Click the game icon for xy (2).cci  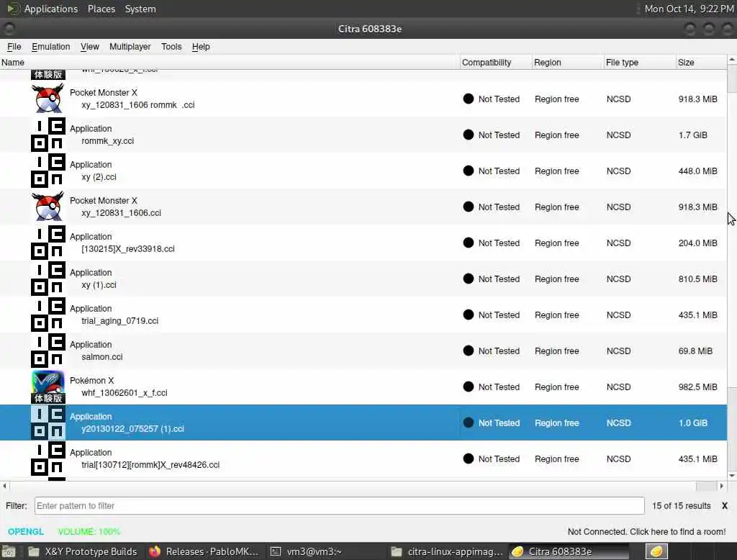48,171
